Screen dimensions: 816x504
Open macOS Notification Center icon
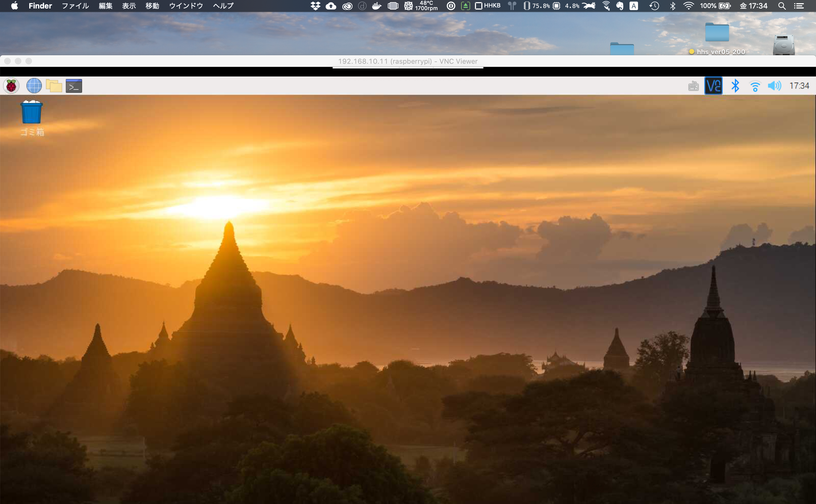pyautogui.click(x=799, y=6)
